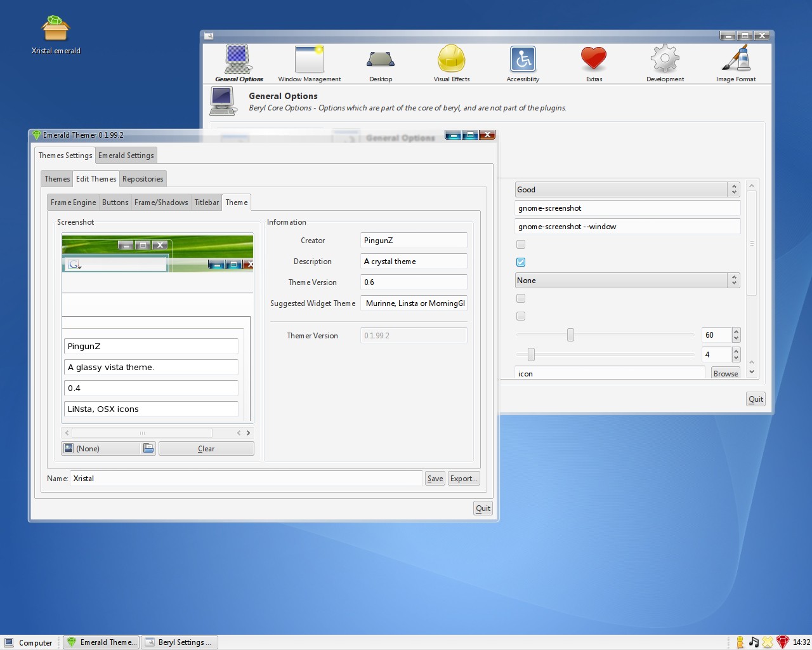812x650 pixels.
Task: Switch to Beryl Settings taskbar button
Action: coord(180,642)
